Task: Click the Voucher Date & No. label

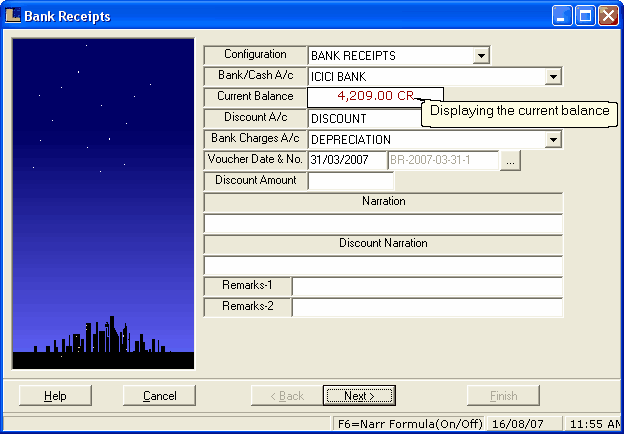Action: (x=255, y=160)
